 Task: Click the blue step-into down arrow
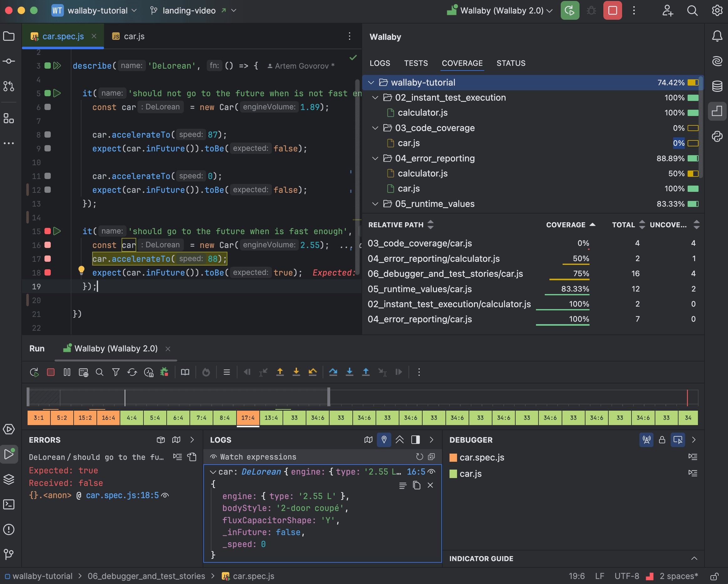tap(350, 372)
